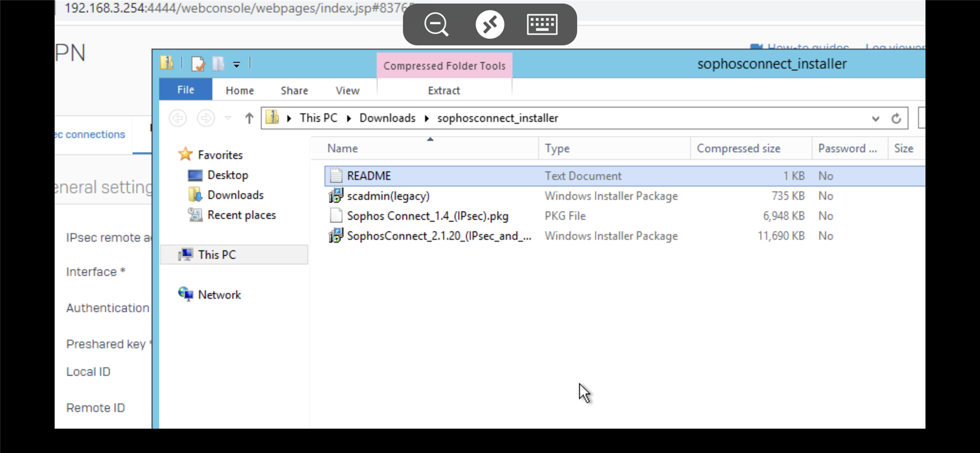Click the Properties quick access icon
The height and width of the screenshot is (453, 980).
198,64
